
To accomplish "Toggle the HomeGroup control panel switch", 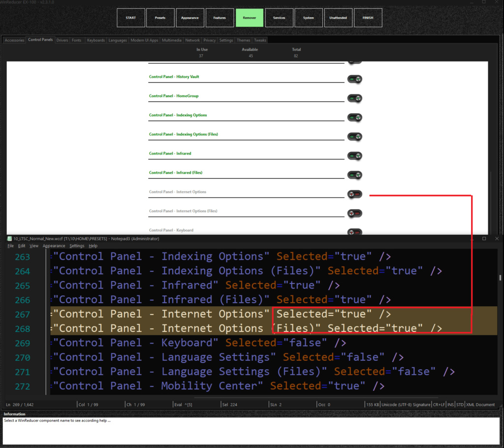I will click(354, 98).
